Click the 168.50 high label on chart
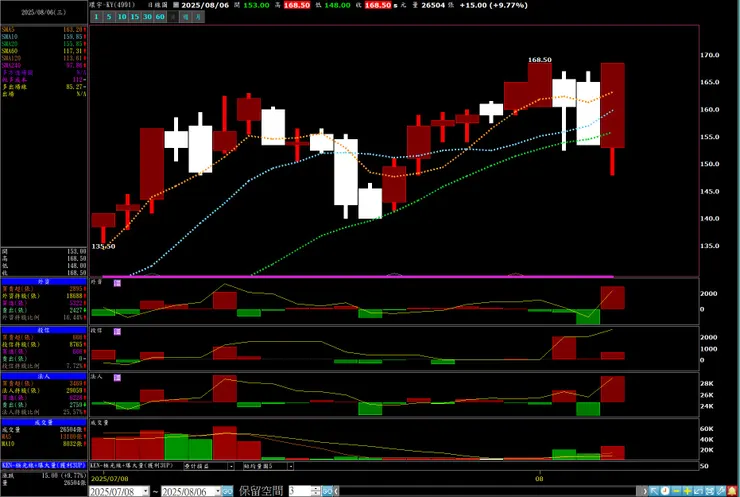 (x=540, y=60)
